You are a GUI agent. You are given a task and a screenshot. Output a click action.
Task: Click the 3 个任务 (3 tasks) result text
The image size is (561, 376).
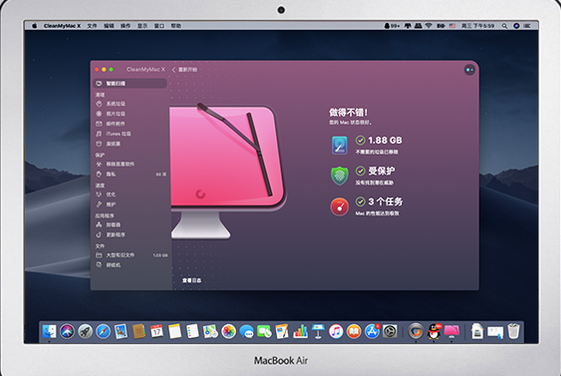coord(385,202)
